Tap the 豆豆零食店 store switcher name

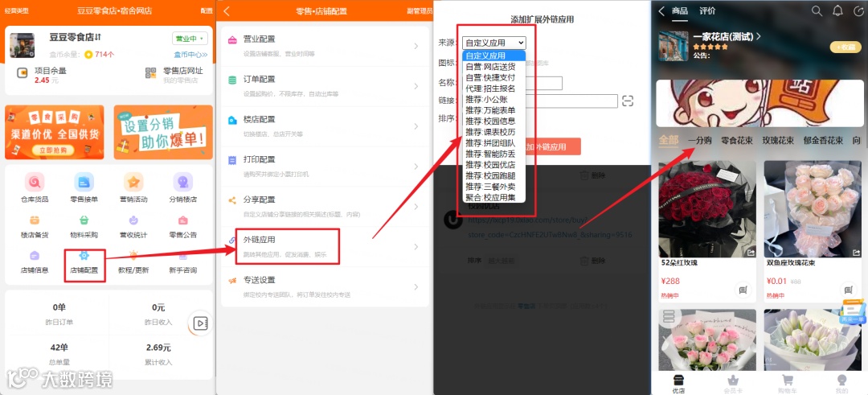(76, 38)
